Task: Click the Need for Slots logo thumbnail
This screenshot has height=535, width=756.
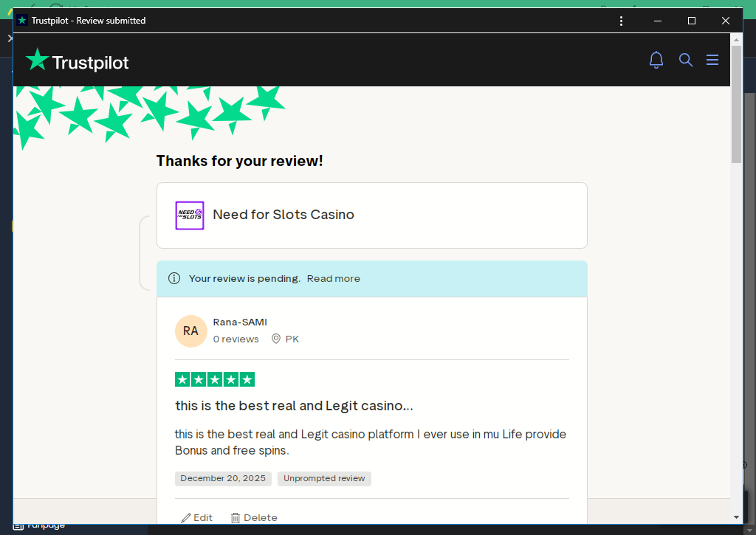Action: pos(190,215)
